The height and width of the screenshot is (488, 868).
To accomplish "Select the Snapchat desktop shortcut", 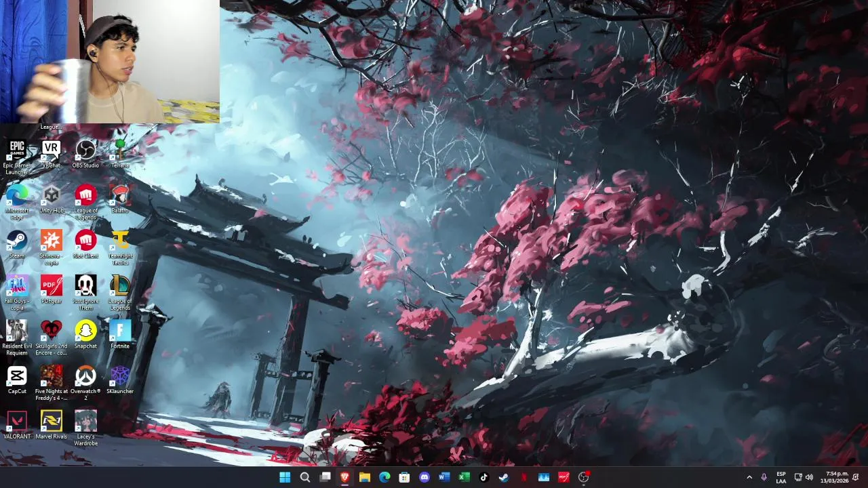I will (85, 335).
